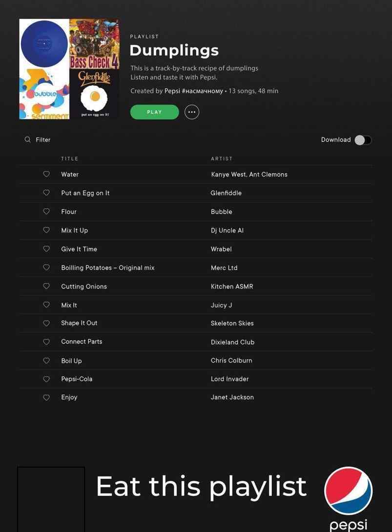Image resolution: width=392 pixels, height=532 pixels.
Task: Open artist Janet Jackson
Action: tap(232, 397)
